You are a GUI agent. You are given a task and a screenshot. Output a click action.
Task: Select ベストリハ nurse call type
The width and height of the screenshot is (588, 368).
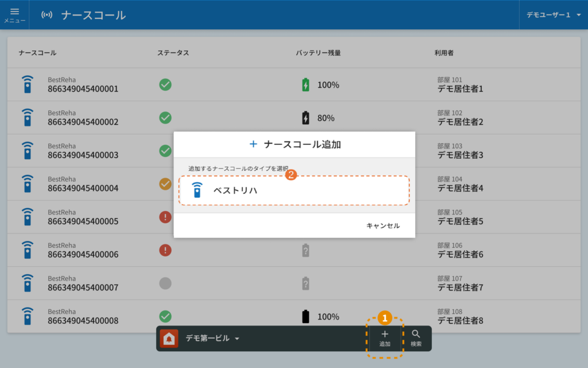(294, 190)
